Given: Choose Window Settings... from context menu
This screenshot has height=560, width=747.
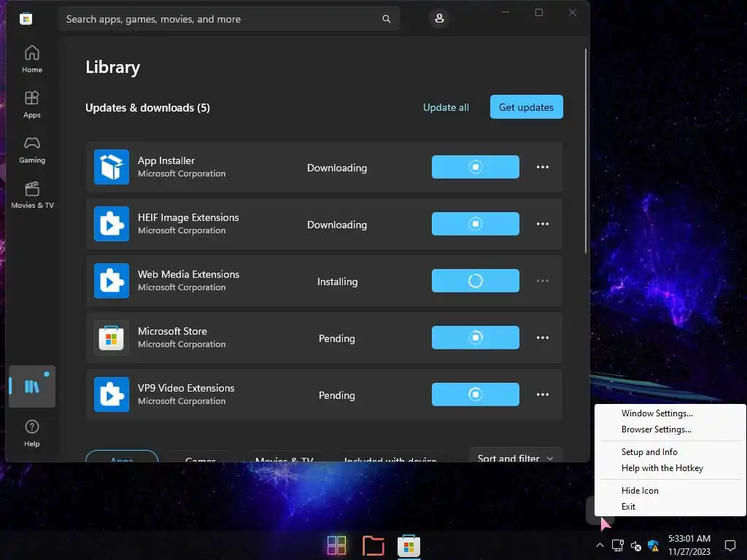Looking at the screenshot, I should coord(657,413).
